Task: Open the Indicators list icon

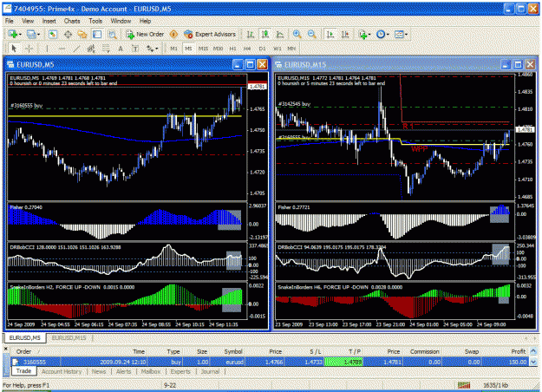Action: (x=362, y=34)
